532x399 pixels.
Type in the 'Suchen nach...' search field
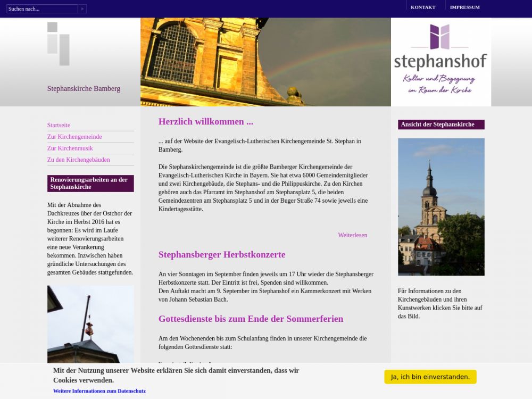pyautogui.click(x=42, y=9)
